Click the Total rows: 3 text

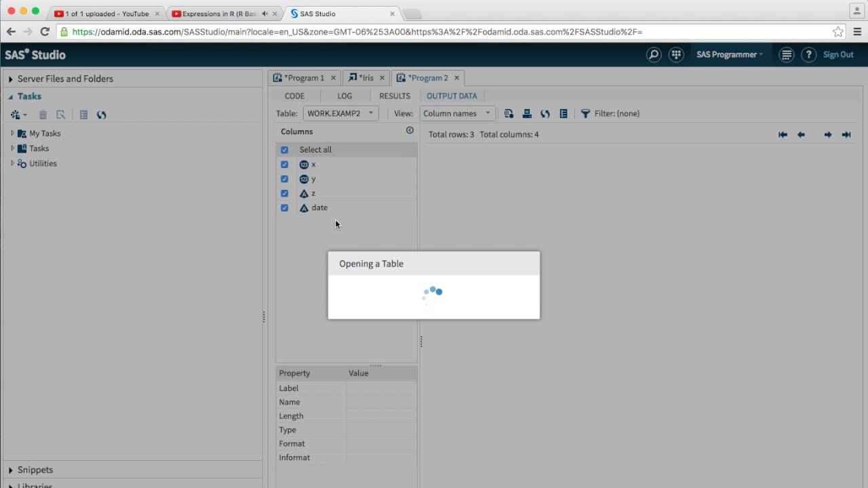point(451,135)
